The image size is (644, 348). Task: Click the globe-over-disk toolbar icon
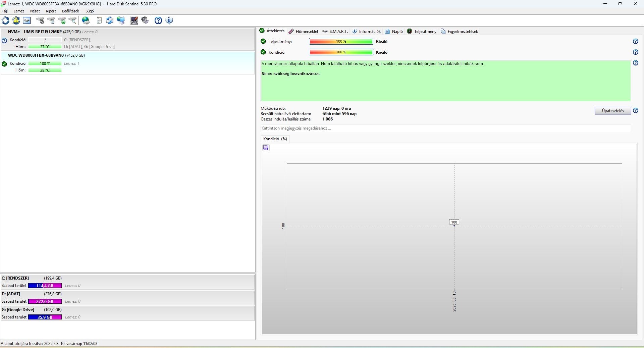point(86,20)
